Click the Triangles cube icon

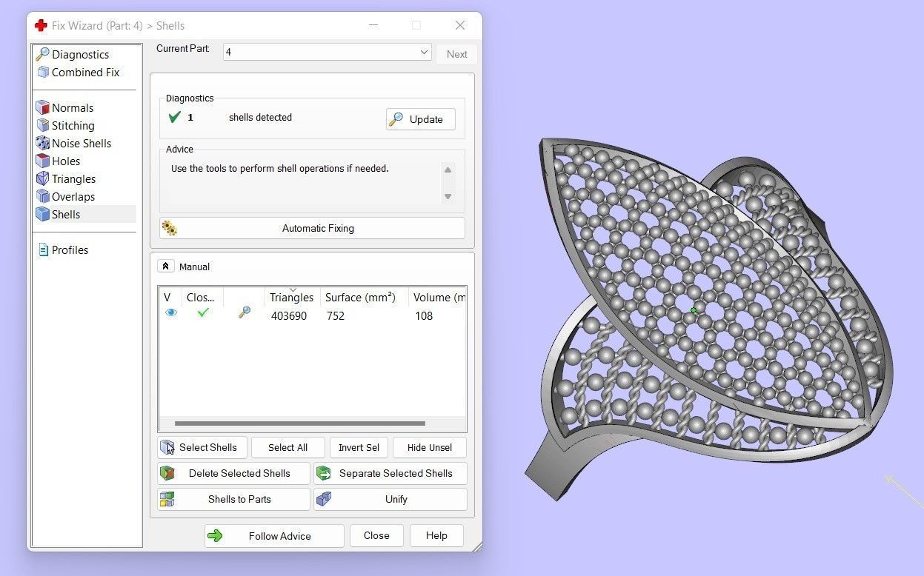[43, 178]
